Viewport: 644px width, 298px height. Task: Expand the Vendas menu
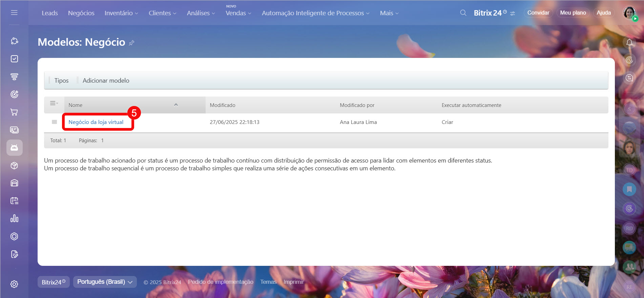tap(238, 13)
